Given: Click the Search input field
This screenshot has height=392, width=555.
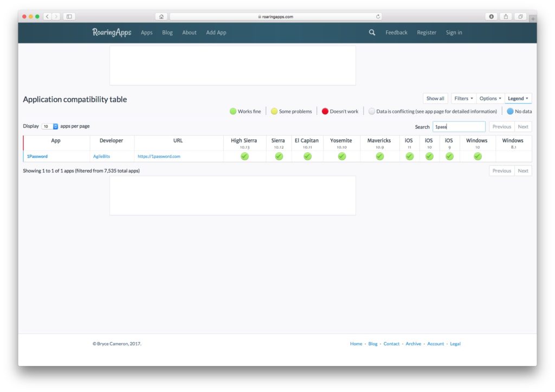Looking at the screenshot, I should (459, 126).
